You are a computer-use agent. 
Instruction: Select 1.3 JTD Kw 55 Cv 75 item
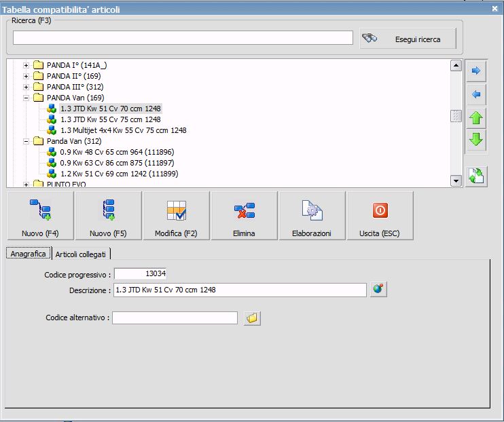coord(111,119)
